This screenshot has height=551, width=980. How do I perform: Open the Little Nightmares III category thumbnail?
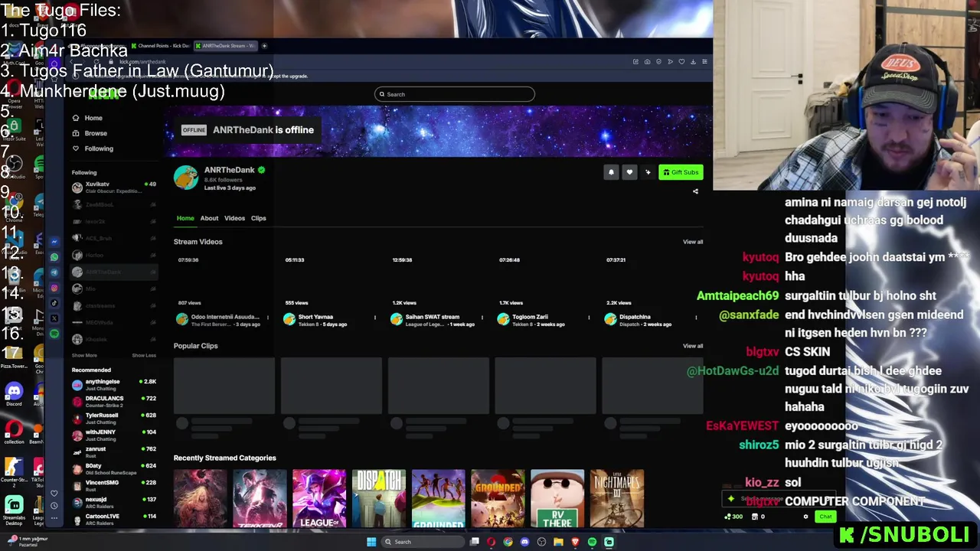617,498
